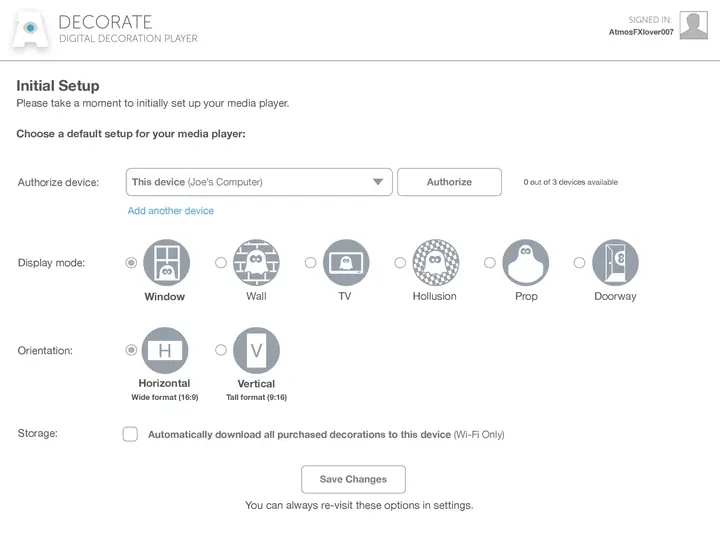Click the Authorize button
This screenshot has width=720, height=540.
pos(449,182)
